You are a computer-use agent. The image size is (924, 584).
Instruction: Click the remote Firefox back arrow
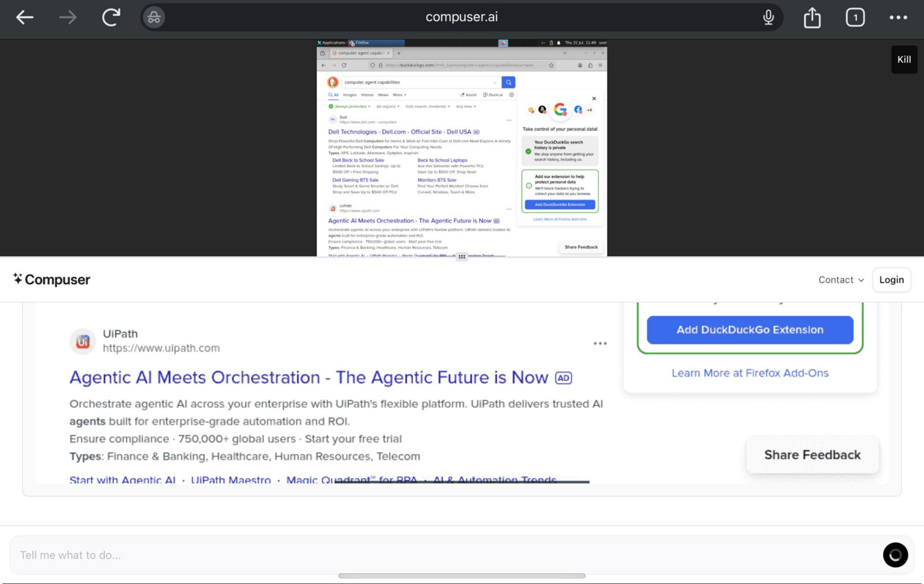pyautogui.click(x=323, y=65)
